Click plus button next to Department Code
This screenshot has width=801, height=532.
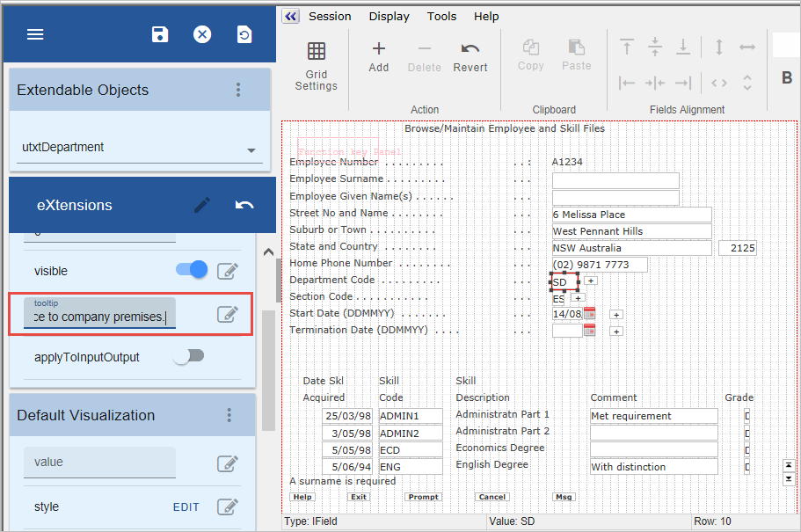click(x=591, y=281)
